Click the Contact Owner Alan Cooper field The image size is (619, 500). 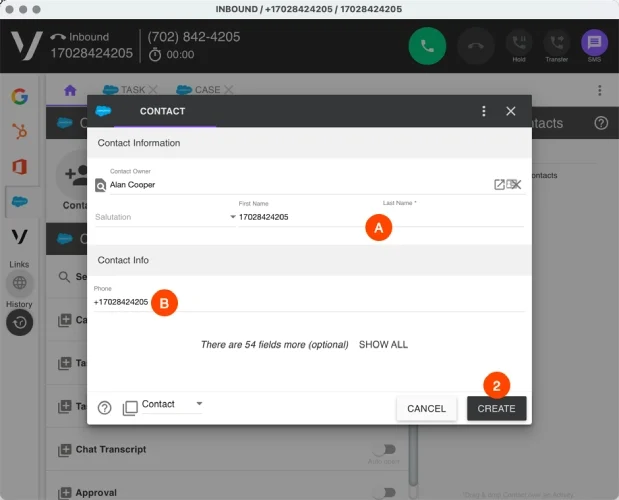300,185
